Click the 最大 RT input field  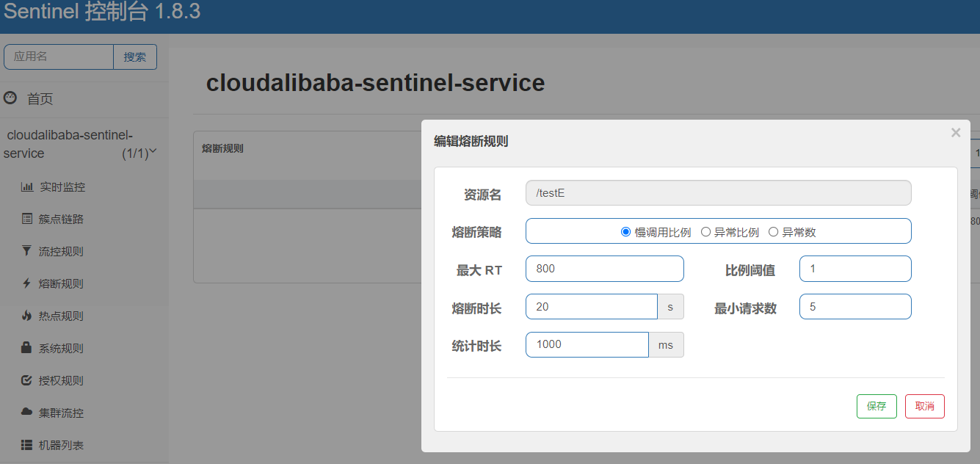(x=605, y=269)
